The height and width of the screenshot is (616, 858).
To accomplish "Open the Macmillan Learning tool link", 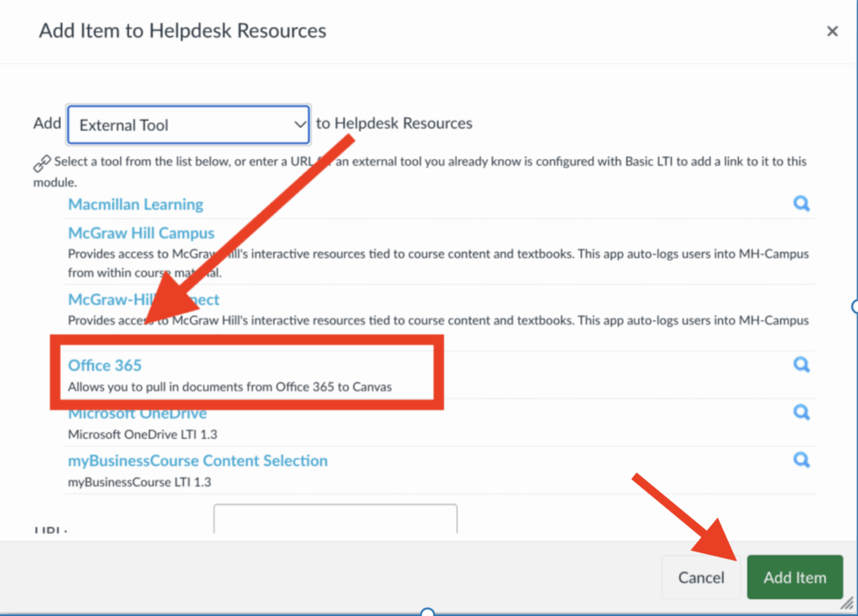I will pyautogui.click(x=135, y=204).
